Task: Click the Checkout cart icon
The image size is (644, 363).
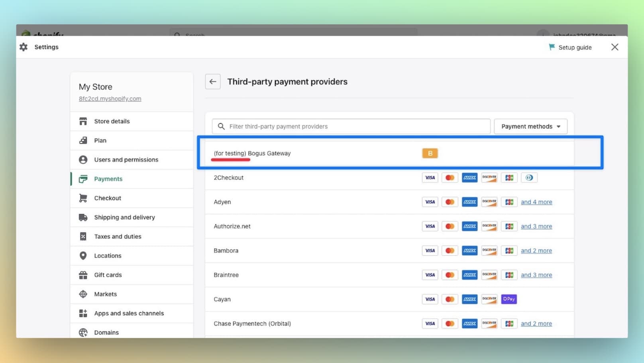Action: tap(83, 198)
